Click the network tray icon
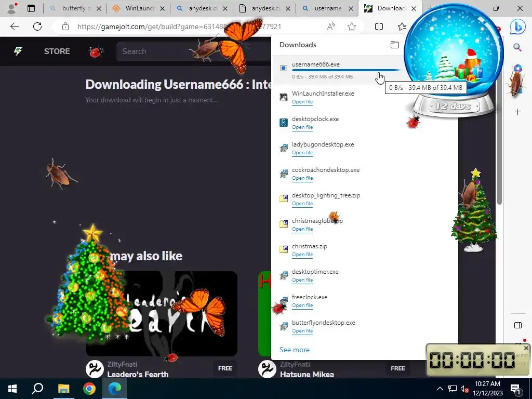The image size is (532, 399). (x=453, y=389)
